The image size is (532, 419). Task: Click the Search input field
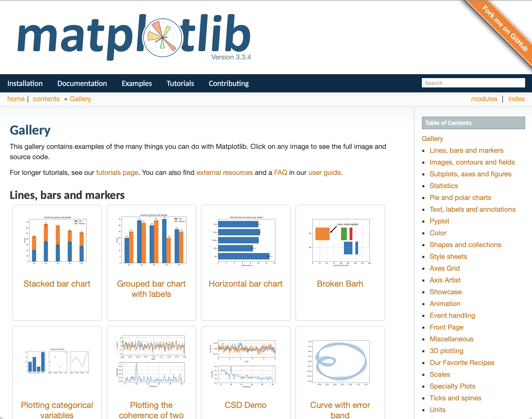point(473,83)
